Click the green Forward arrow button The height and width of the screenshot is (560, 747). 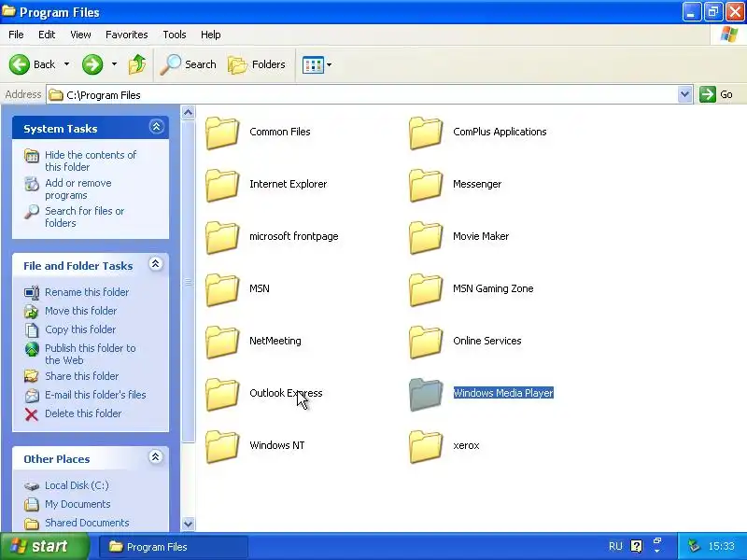click(x=92, y=64)
